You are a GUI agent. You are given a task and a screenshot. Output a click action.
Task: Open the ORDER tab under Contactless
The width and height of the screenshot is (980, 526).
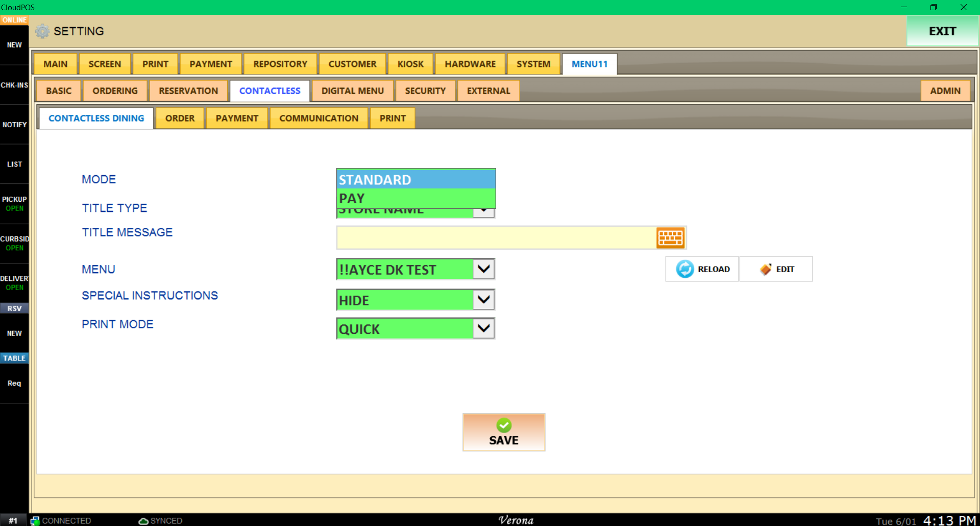tap(180, 118)
